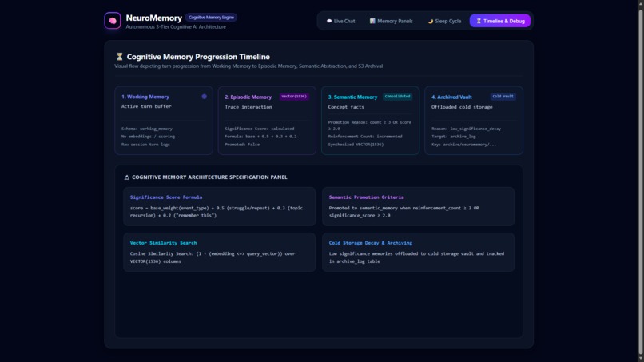Open the Sleep Cycle tab
Image resolution: width=644 pixels, height=362 pixels.
click(x=444, y=21)
